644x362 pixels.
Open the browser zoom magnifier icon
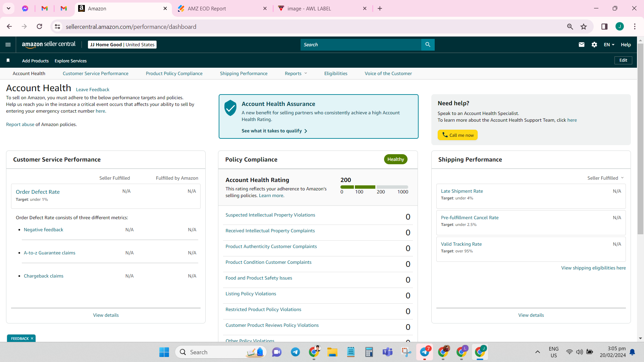pyautogui.click(x=570, y=26)
